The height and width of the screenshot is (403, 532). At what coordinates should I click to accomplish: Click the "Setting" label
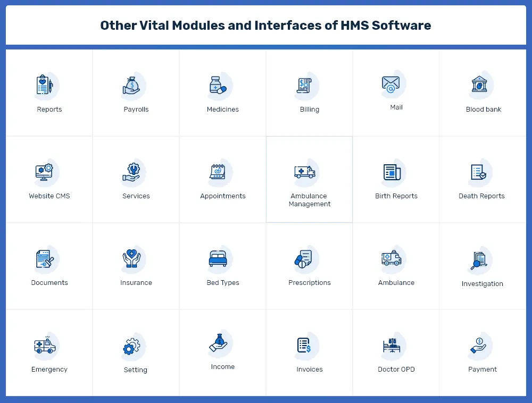pyautogui.click(x=135, y=370)
